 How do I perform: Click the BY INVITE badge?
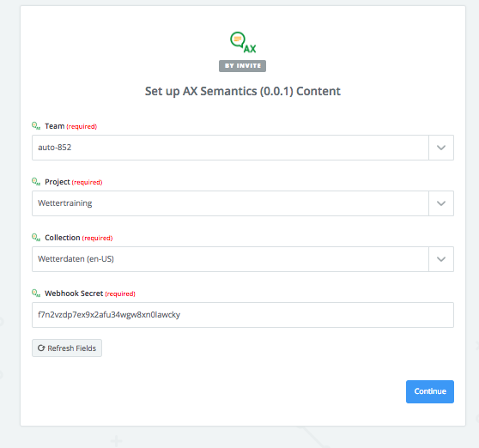point(243,66)
